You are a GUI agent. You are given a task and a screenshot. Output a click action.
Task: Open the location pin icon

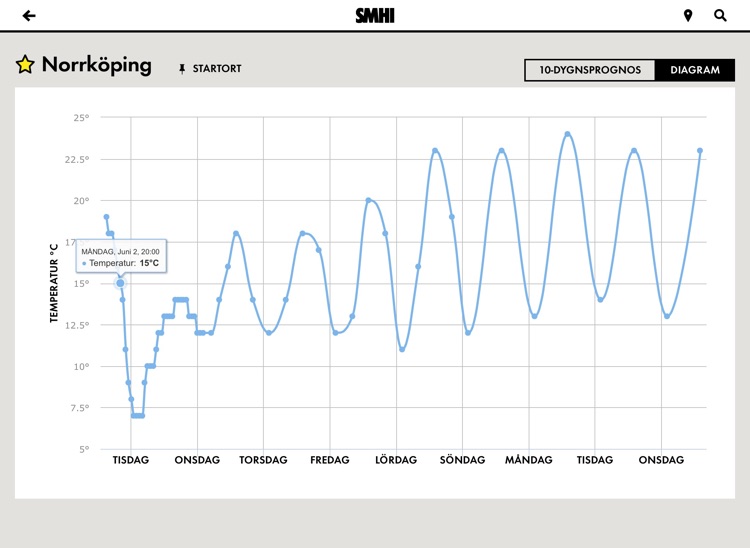click(x=688, y=16)
